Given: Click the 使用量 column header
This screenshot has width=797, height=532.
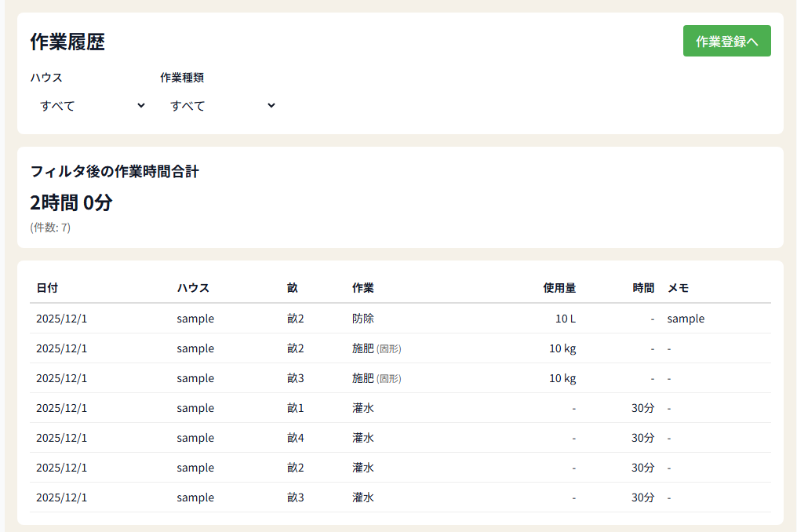Looking at the screenshot, I should click(559, 288).
